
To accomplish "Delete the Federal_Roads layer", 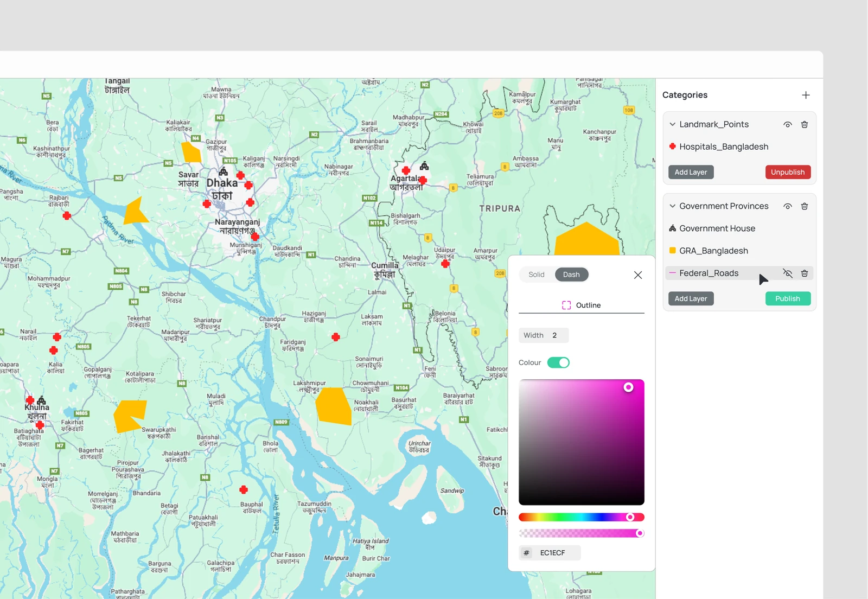I will pos(805,273).
